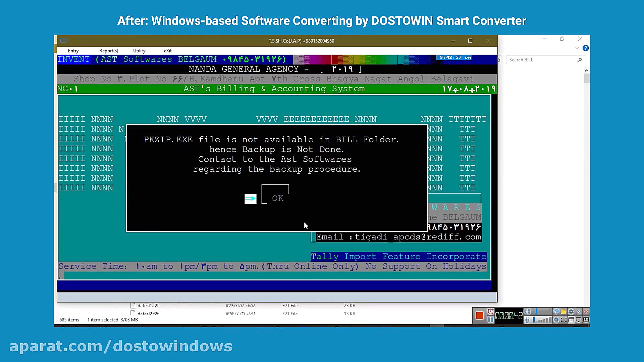This screenshot has width=644, height=362.
Task: Open the Utility menu
Action: click(139, 51)
